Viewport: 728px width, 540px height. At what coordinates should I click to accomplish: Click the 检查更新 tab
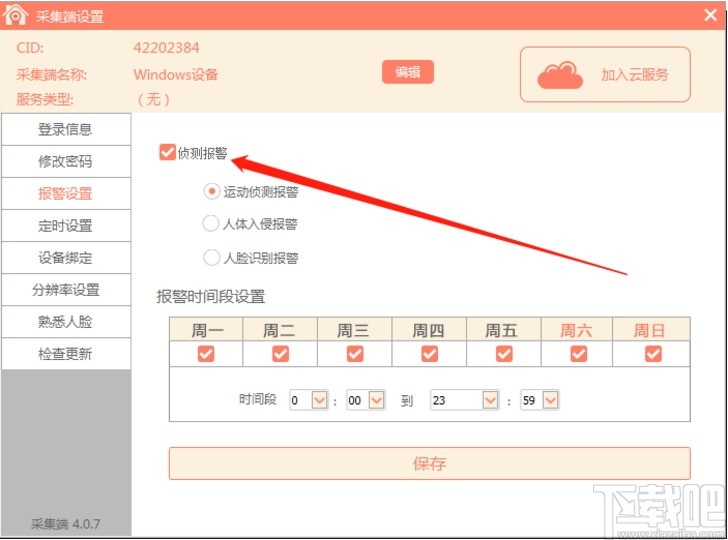pyautogui.click(x=65, y=353)
